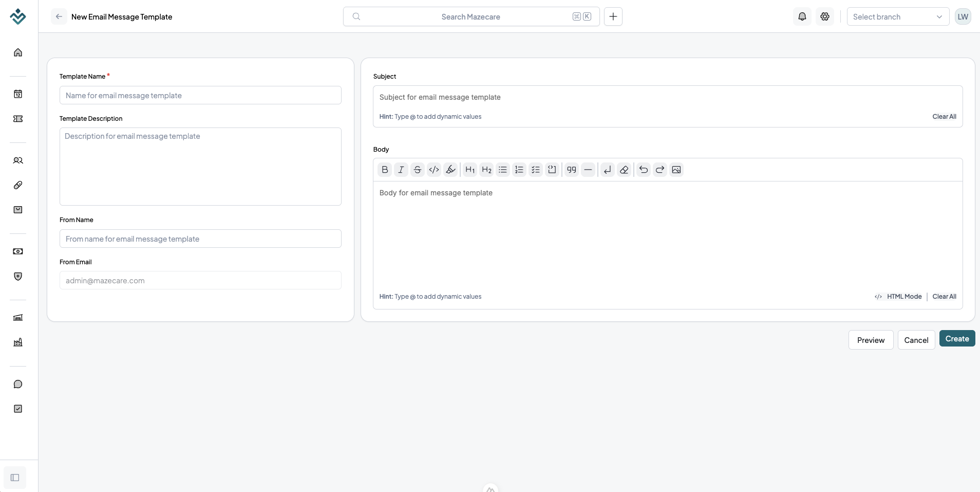The width and height of the screenshot is (980, 492).
Task: Open the pill medication icon in the sidebar
Action: (x=18, y=185)
